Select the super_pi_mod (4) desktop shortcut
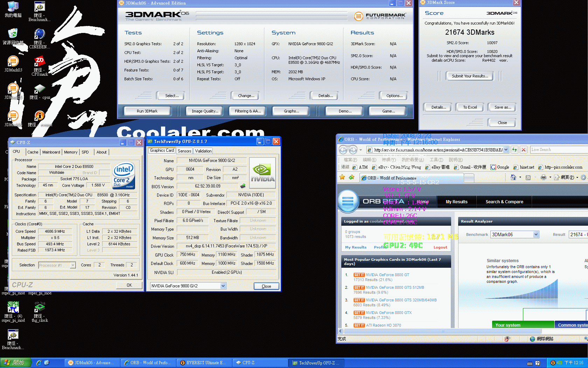Screen dimensions: 588x368 (13, 312)
